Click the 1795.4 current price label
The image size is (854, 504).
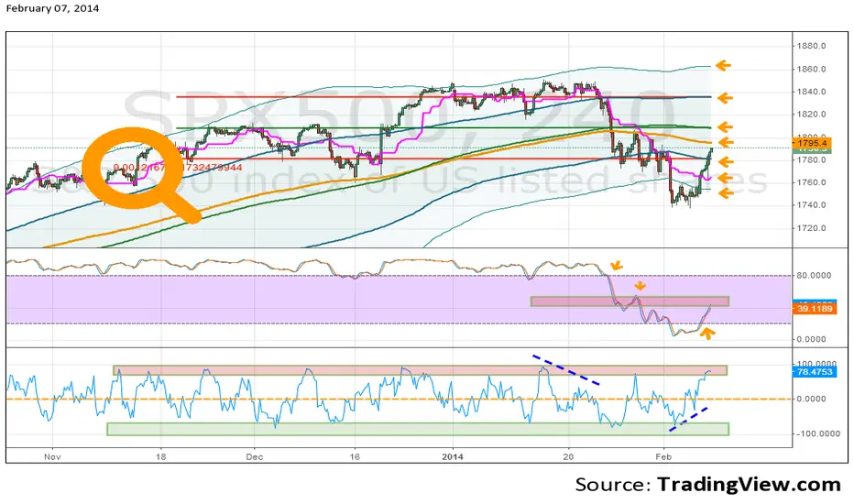pos(812,143)
